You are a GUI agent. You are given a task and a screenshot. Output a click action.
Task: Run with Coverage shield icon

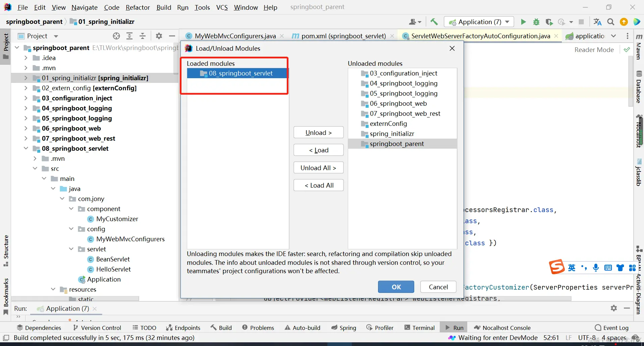click(x=549, y=22)
